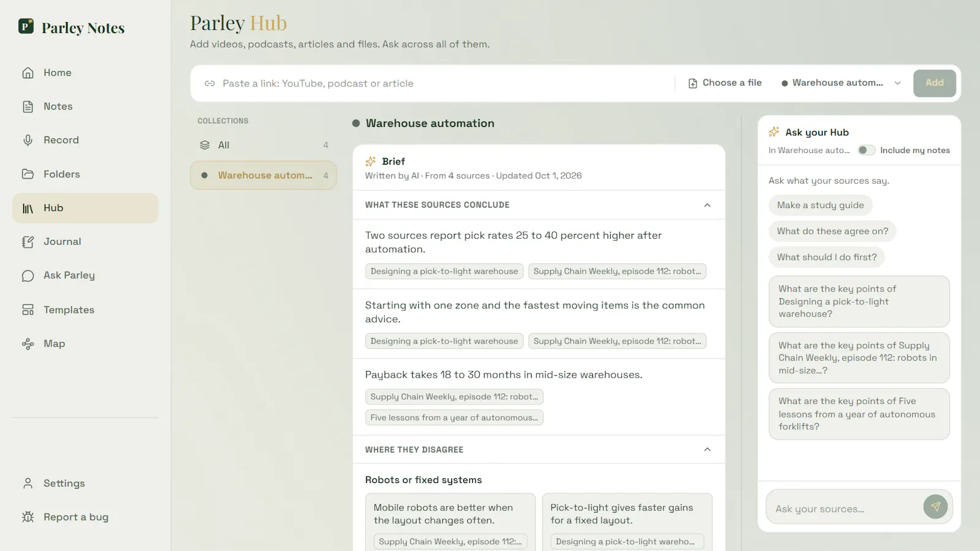Open Ask Parley from the sidebar

(85, 275)
